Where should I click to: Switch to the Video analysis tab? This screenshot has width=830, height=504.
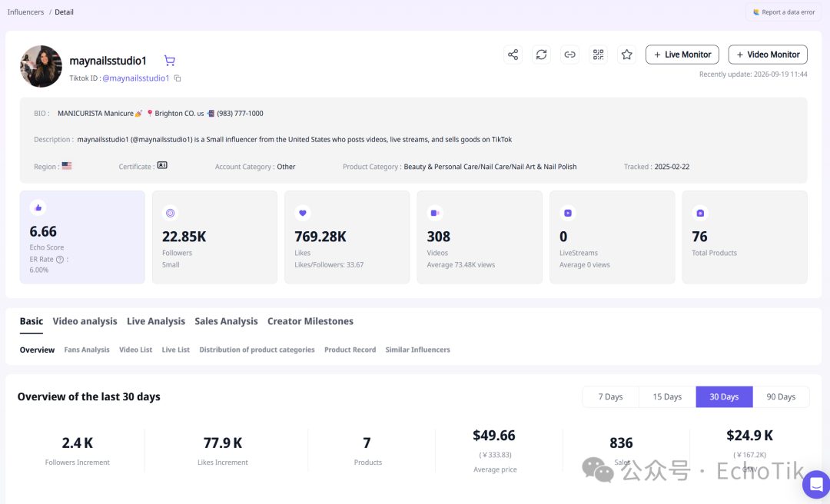coord(85,321)
